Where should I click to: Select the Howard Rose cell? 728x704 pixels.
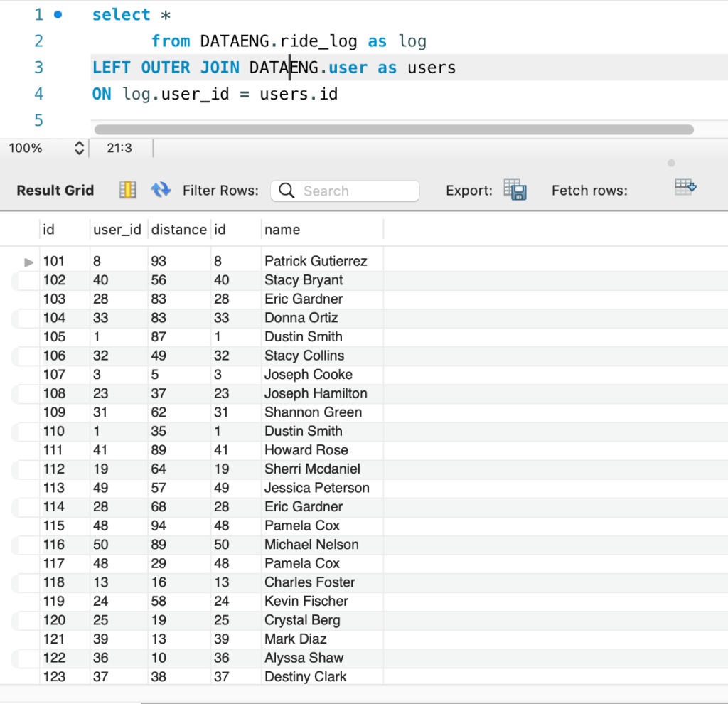point(306,450)
